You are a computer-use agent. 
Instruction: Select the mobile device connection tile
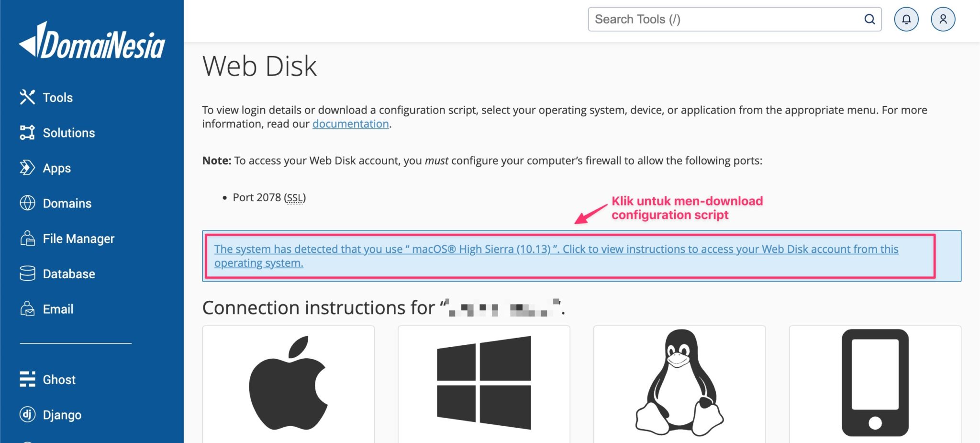[x=875, y=383]
